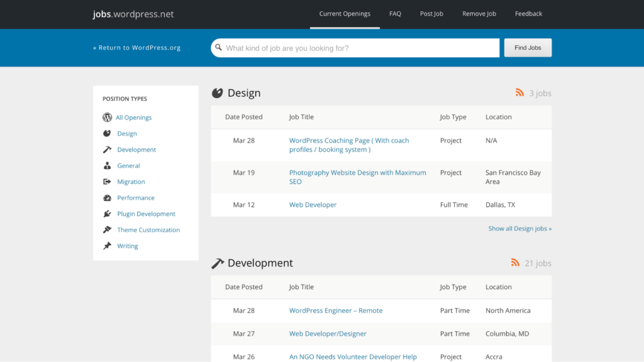Open the FAQ page

coord(395,14)
